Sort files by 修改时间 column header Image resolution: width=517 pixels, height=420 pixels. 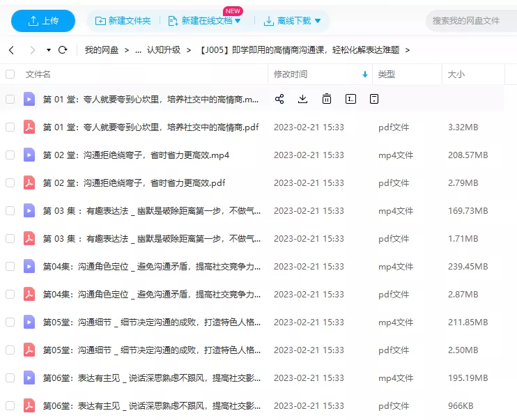[291, 74]
